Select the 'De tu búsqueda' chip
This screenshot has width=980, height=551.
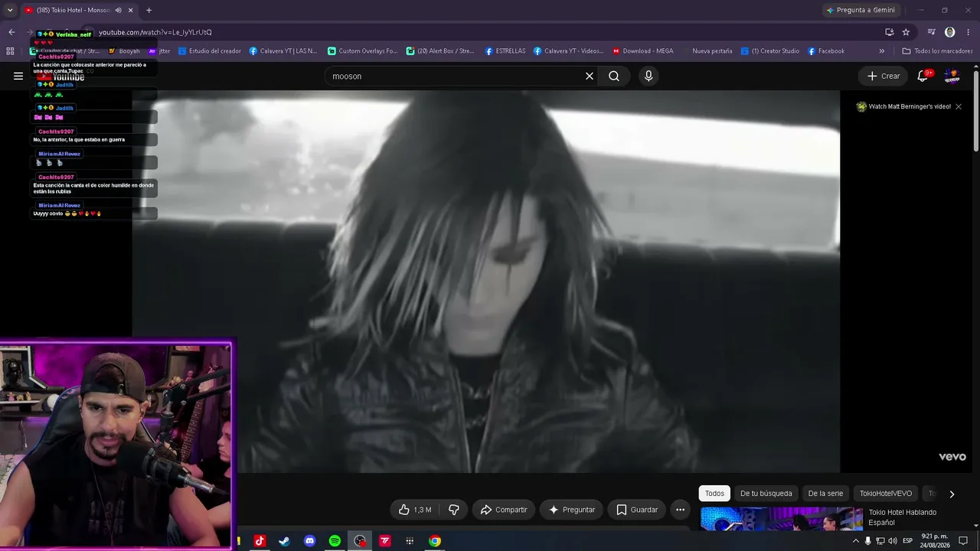click(766, 494)
